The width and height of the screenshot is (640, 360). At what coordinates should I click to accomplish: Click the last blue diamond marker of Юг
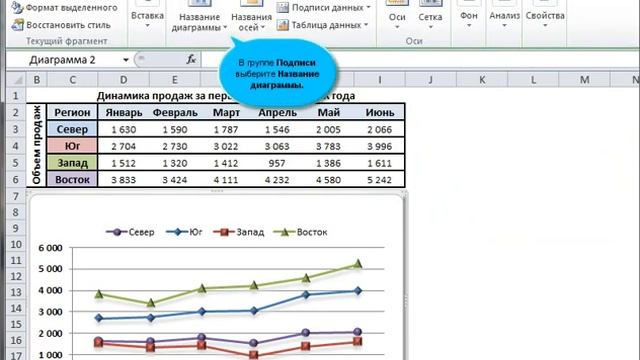click(358, 291)
